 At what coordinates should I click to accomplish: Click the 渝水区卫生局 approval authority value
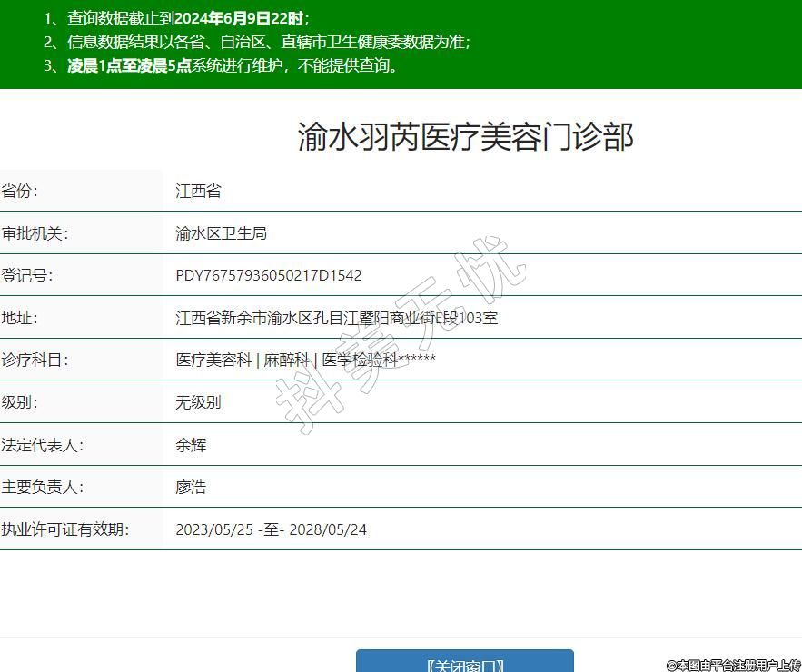point(221,233)
